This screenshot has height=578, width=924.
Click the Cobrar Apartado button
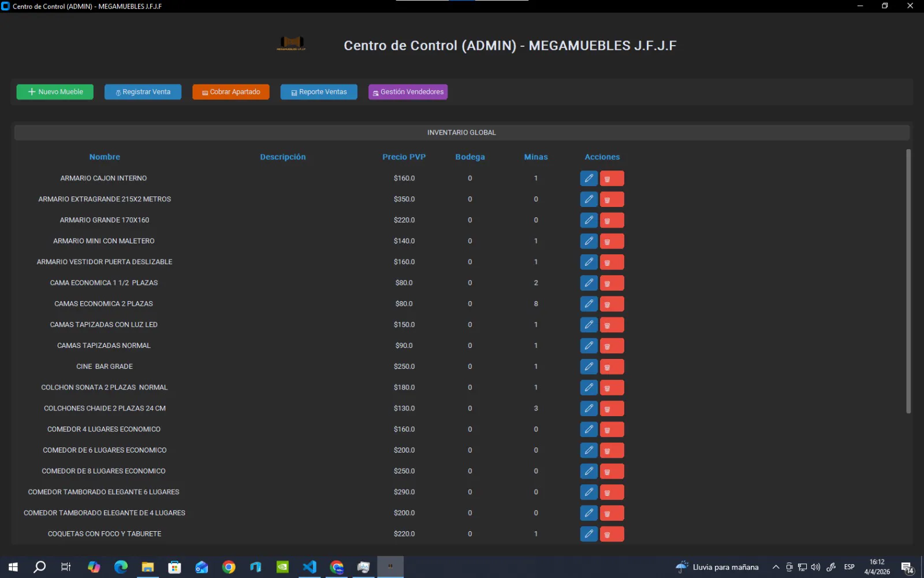[x=230, y=91]
